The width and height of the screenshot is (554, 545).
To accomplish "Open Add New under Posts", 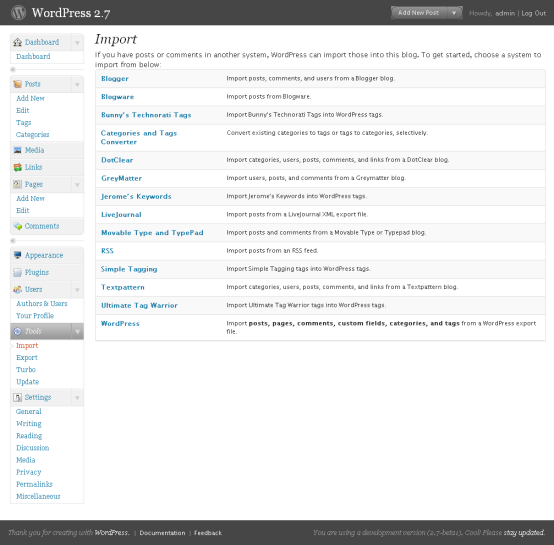I will pyautogui.click(x=30, y=98).
